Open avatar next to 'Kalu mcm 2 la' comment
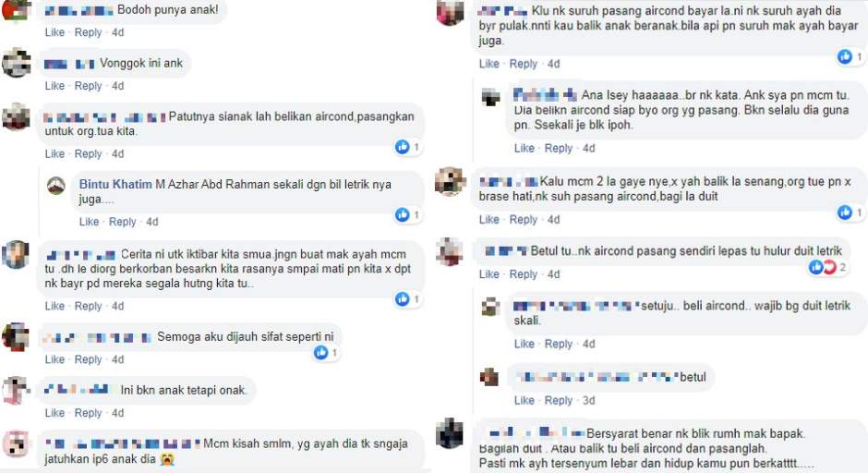This screenshot has height=473, width=868. click(450, 181)
